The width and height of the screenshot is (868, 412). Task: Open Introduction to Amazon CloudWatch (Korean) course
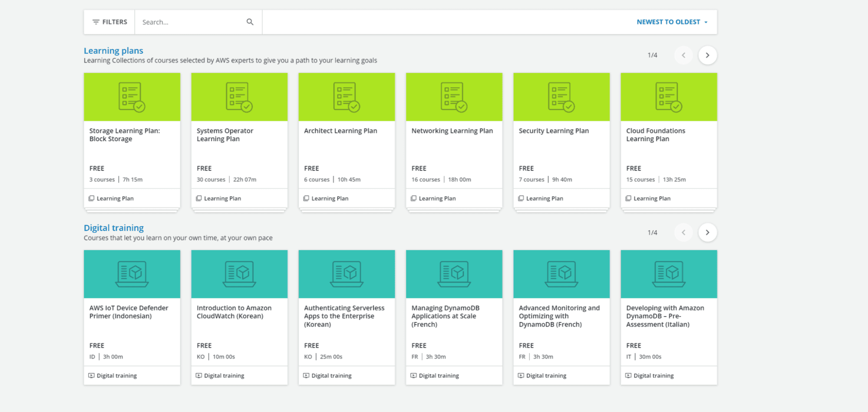[x=234, y=312]
